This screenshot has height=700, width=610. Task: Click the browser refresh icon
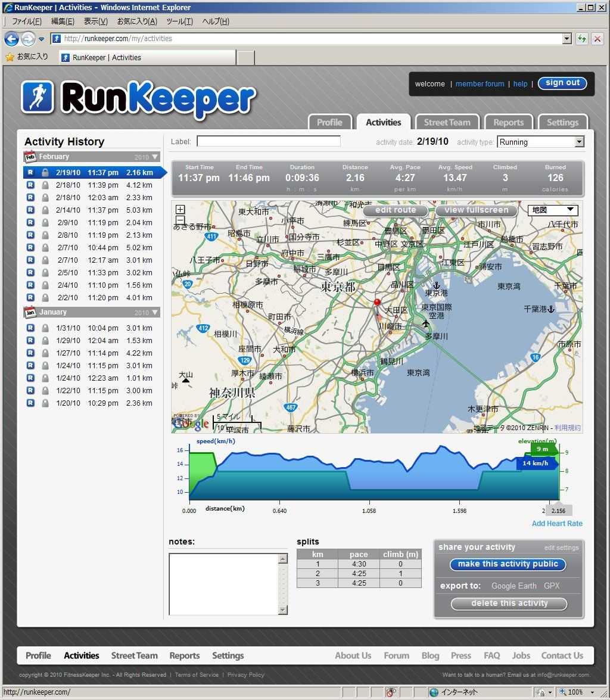582,39
